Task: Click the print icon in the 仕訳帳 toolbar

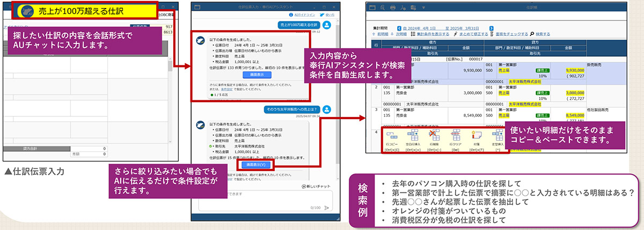Action: click(393, 8)
